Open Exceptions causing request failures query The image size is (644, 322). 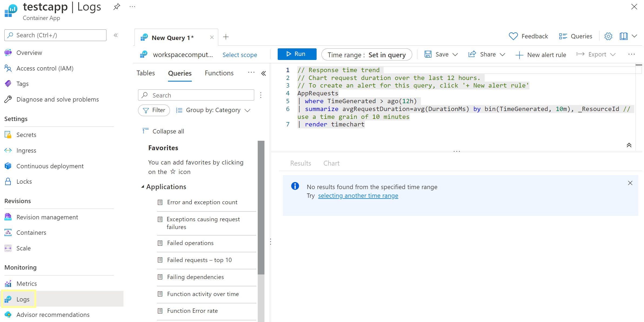[203, 223]
